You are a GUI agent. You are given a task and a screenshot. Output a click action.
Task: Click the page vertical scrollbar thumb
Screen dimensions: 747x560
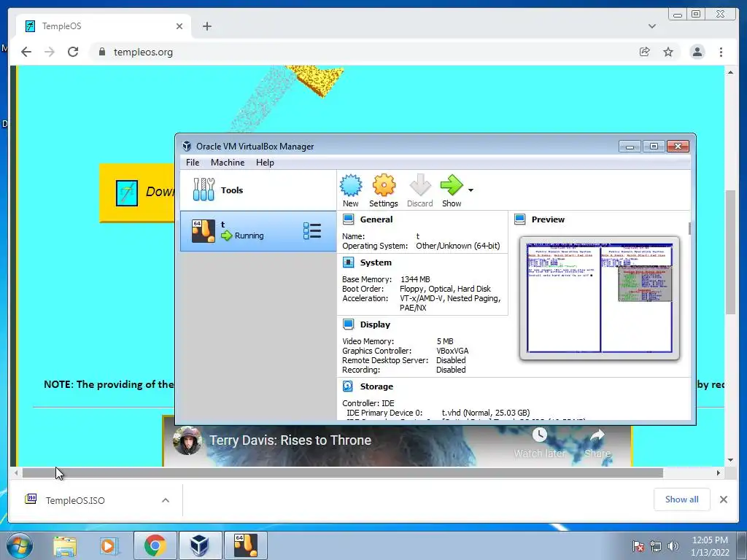point(731,252)
